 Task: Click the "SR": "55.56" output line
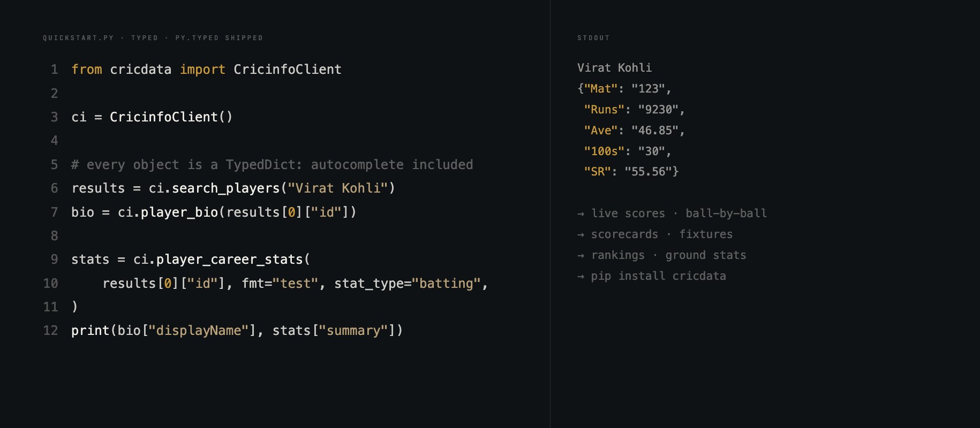631,172
